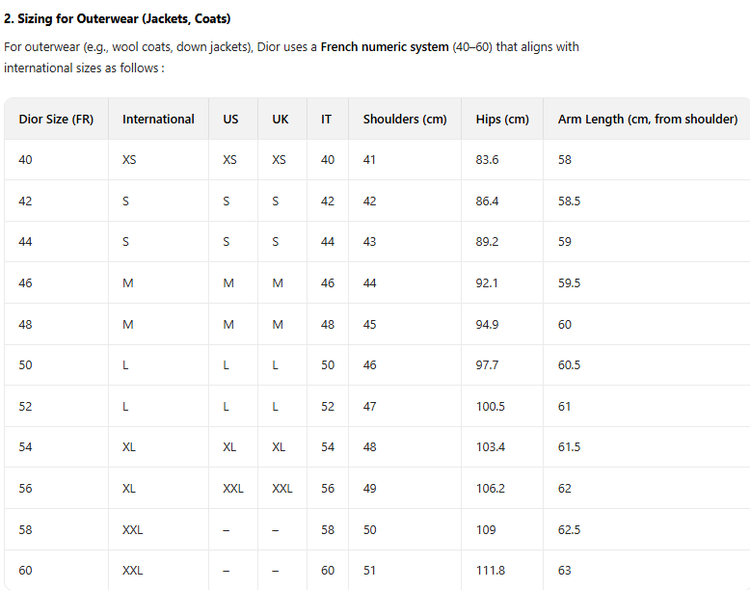Click the International column header
The image size is (750, 590).
click(158, 119)
